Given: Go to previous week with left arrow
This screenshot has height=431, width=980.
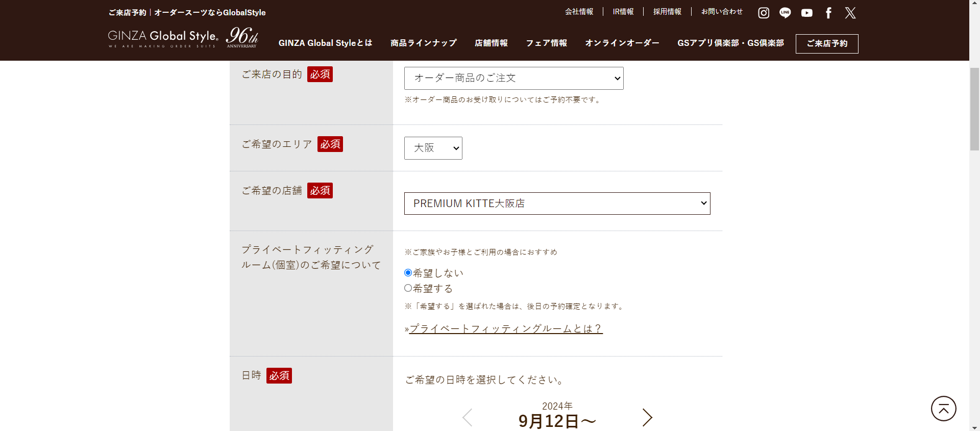Looking at the screenshot, I should (467, 417).
